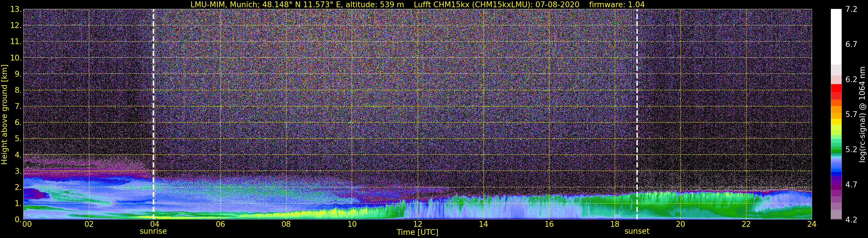Click the colorbar value label '4.7'
868x238 pixels.
click(851, 184)
